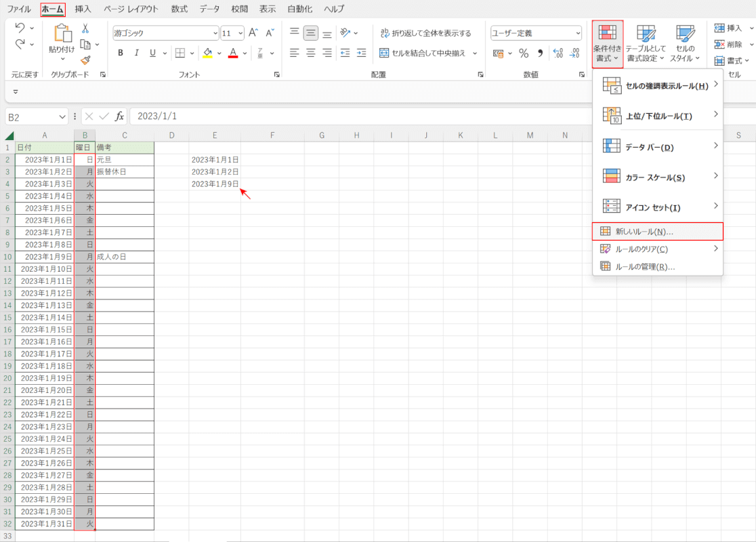Toggle center horizontal alignment
The height and width of the screenshot is (542, 756).
(x=311, y=53)
